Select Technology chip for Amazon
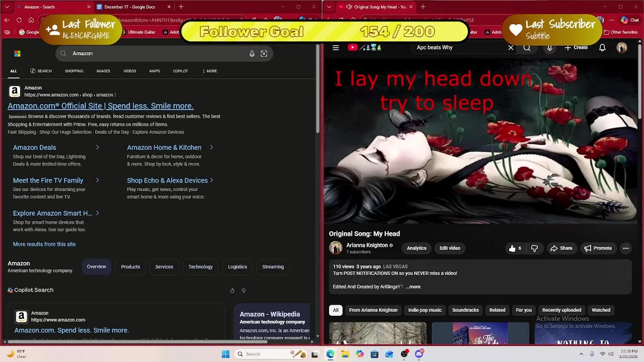The height and width of the screenshot is (362, 644). (200, 267)
